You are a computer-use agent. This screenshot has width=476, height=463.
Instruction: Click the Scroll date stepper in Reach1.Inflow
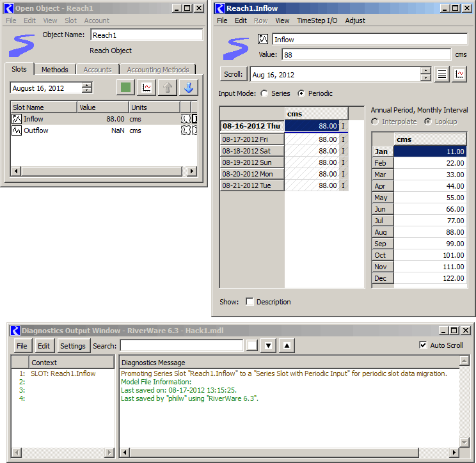click(425, 74)
